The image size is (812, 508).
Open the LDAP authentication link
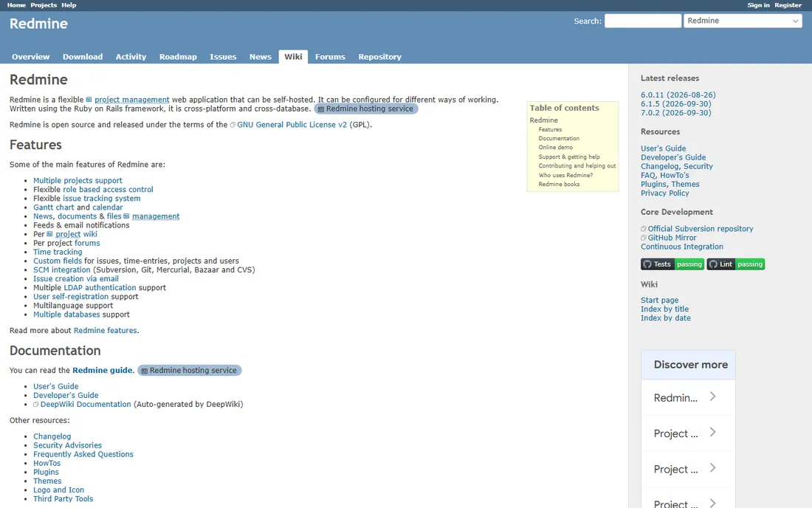pos(100,288)
